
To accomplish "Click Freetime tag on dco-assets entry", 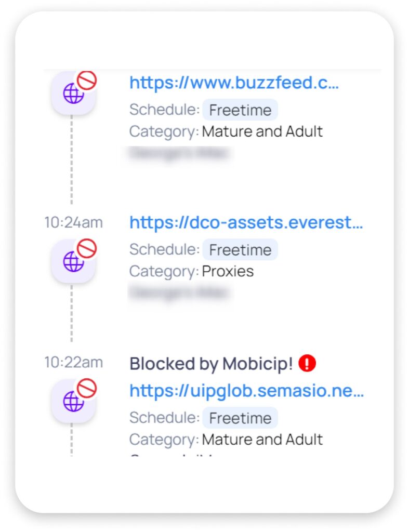I will [x=240, y=250].
